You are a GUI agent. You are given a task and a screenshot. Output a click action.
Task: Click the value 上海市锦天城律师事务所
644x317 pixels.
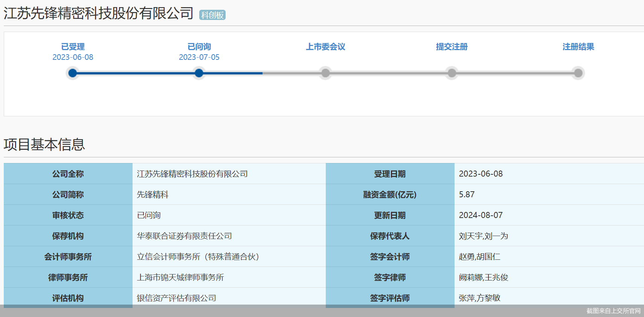tap(180, 277)
